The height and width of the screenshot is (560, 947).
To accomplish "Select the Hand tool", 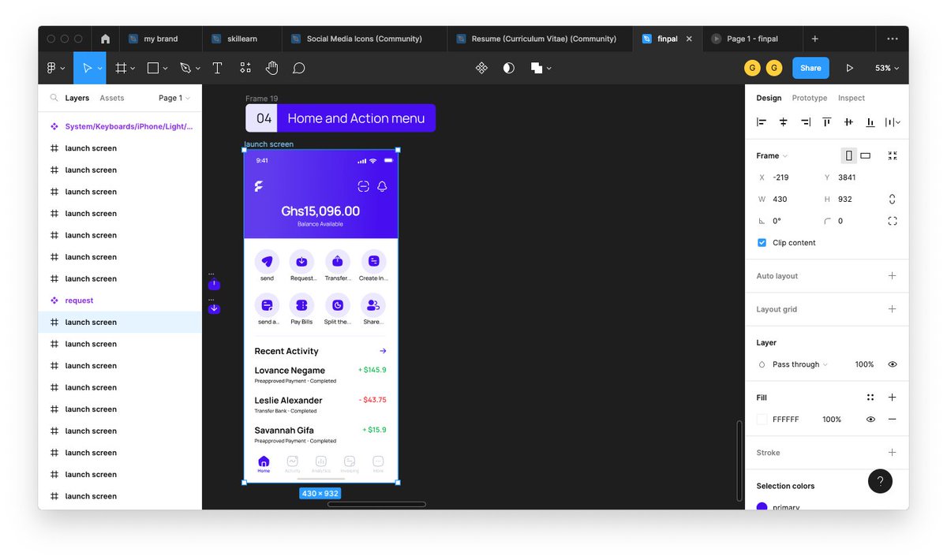I will click(x=271, y=68).
